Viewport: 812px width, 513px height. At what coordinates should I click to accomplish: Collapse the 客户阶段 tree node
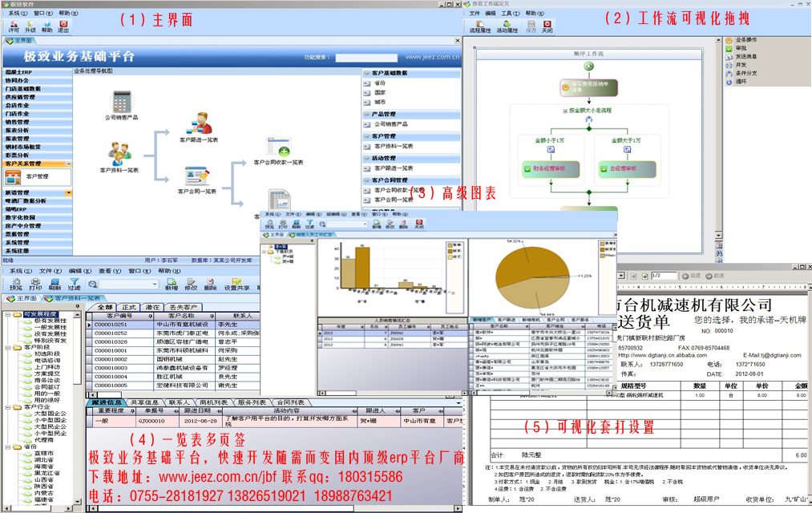point(8,347)
